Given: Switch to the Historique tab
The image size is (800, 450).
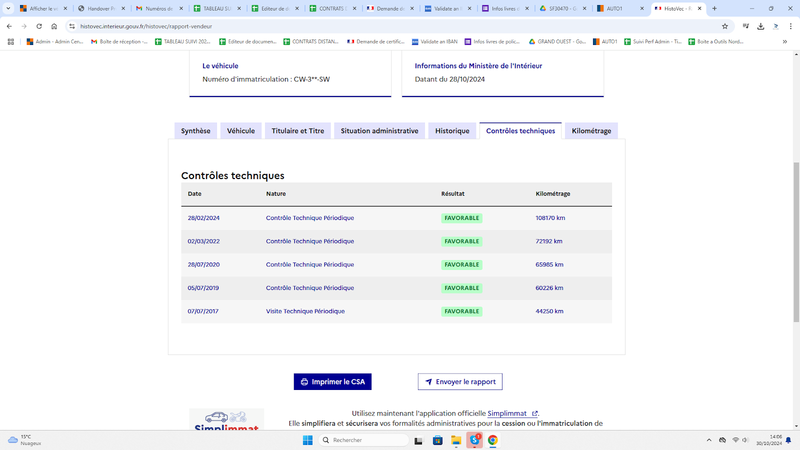Looking at the screenshot, I should (x=452, y=131).
